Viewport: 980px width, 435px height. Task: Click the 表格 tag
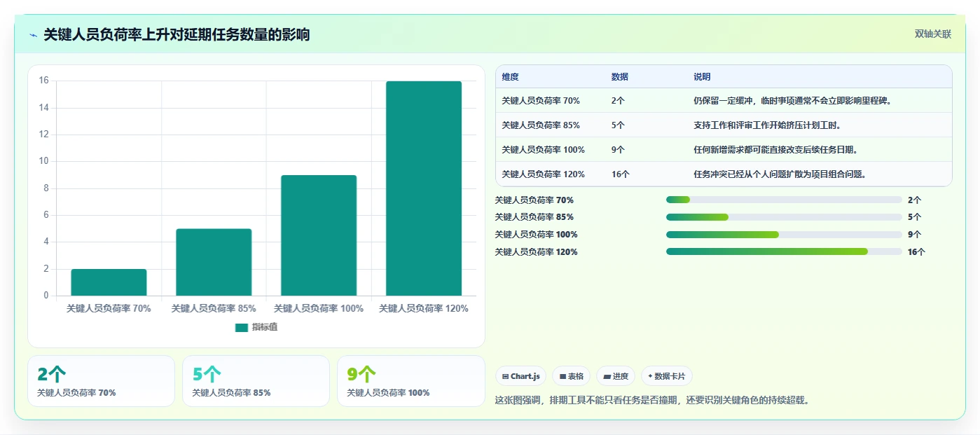pos(572,376)
